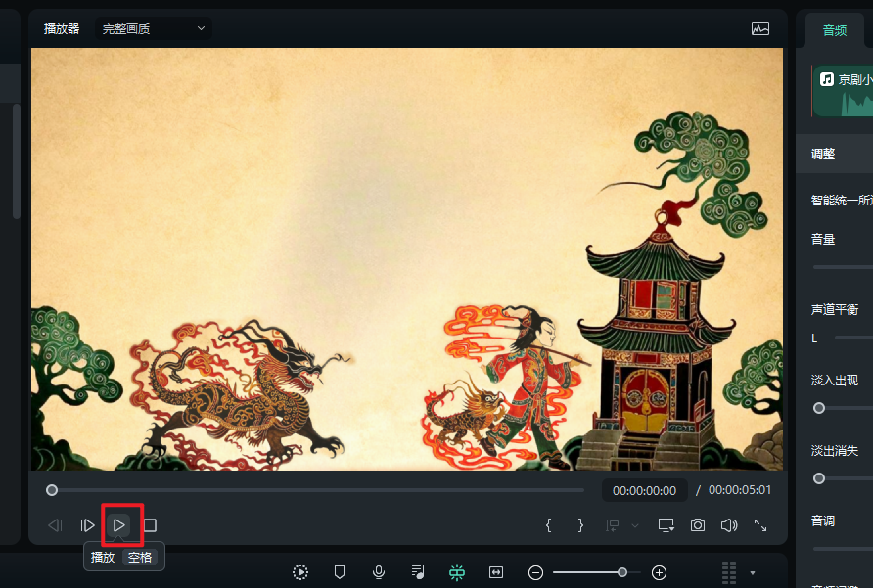Click the stop playback button
This screenshot has height=588, width=873.
tap(150, 524)
